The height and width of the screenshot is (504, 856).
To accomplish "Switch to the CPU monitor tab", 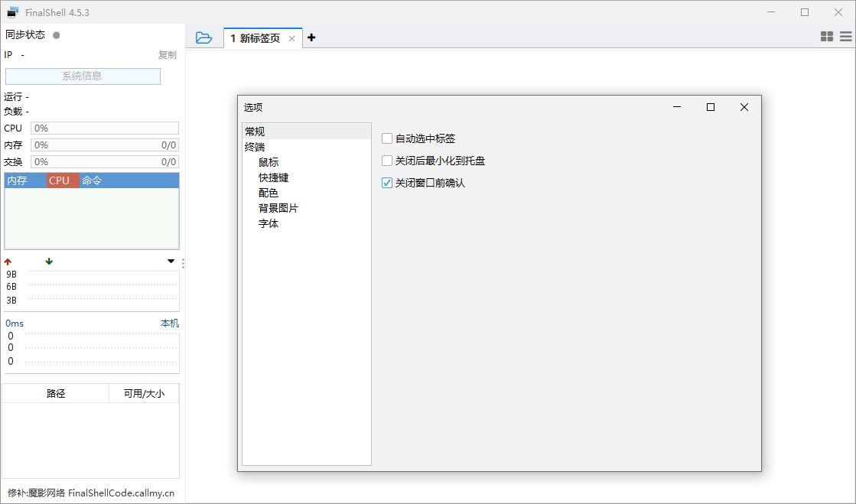I will 61,180.
